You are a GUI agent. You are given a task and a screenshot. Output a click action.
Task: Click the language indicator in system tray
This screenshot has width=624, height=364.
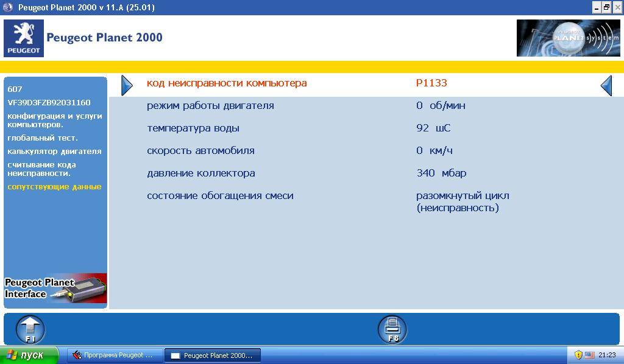point(589,355)
